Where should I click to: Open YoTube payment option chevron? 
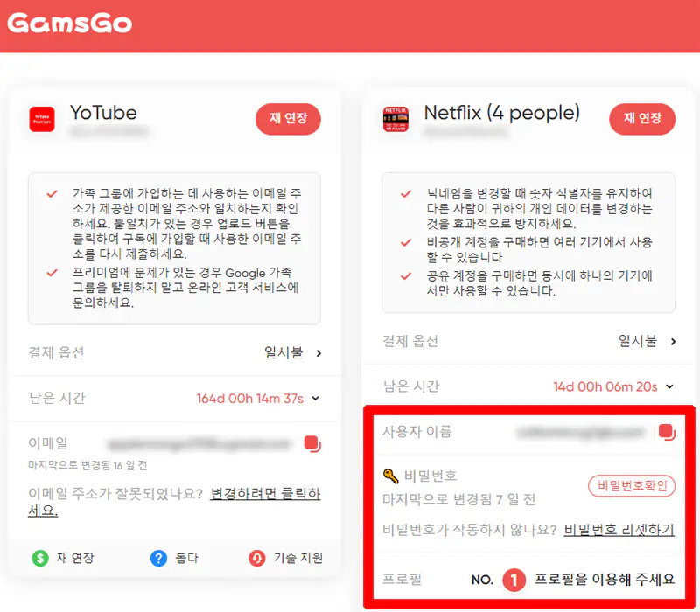pos(318,353)
